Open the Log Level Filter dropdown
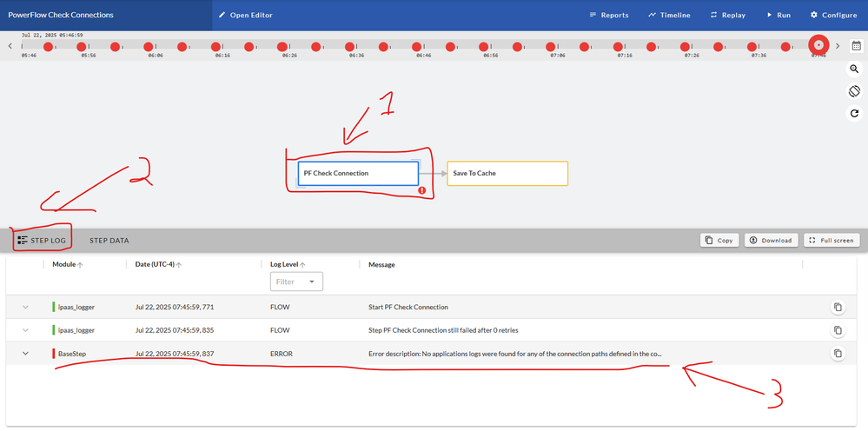Viewport: 868px width, 431px height. [x=296, y=282]
